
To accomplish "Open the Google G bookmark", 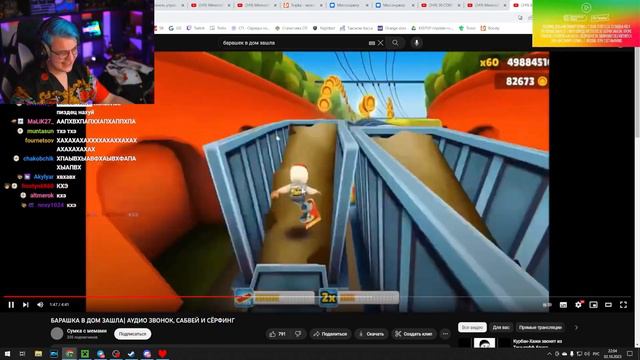I will point(175,28).
